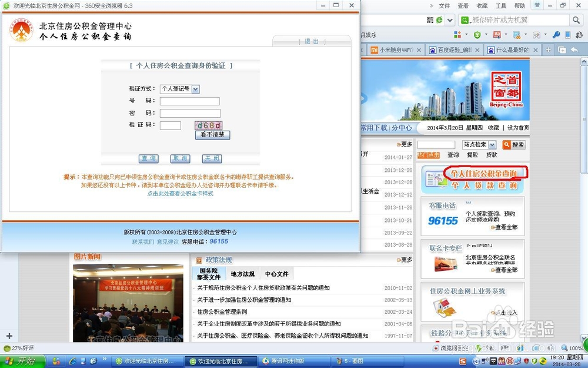
Task: Launch the game center controller icon
Action: 536,36
